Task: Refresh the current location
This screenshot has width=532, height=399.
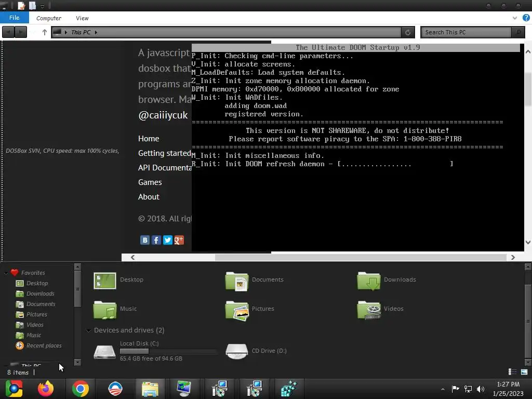Action: point(408,32)
